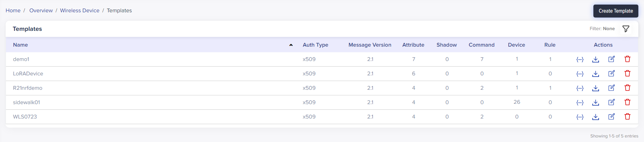Edit the sidewalk01 template
644x142 pixels.
pos(612,102)
